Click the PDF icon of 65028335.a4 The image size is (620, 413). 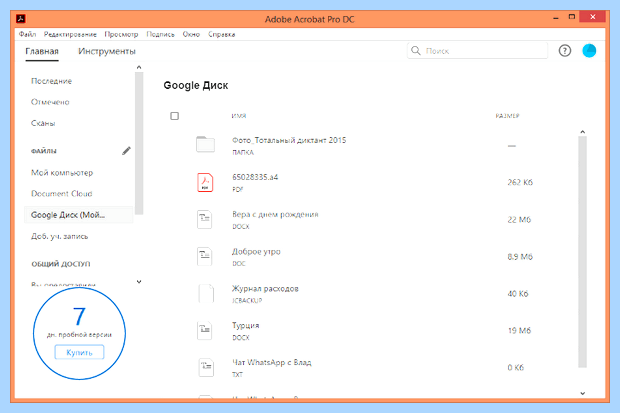[205, 182]
